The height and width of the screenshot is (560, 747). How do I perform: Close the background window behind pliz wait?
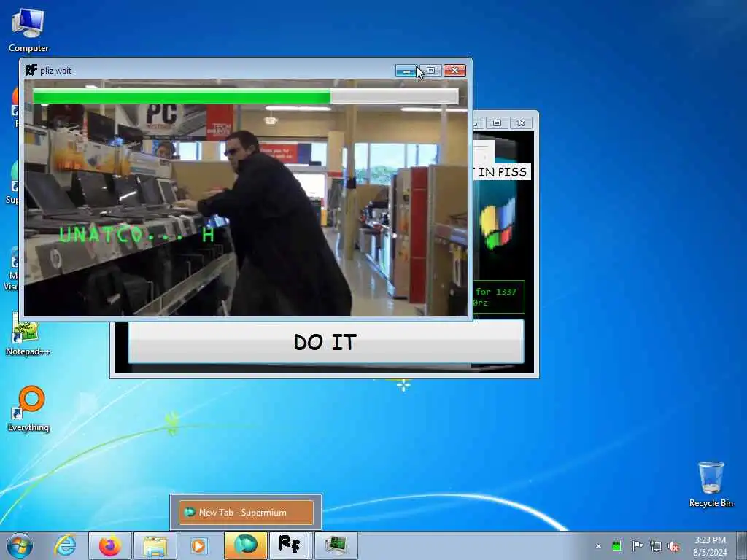(521, 122)
